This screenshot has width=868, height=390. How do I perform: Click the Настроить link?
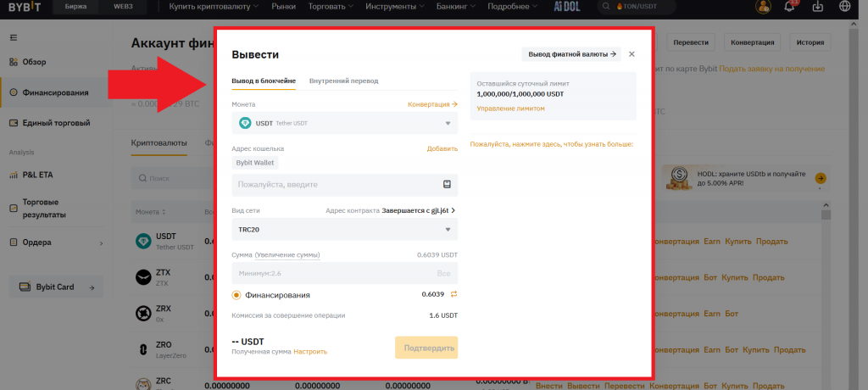310,352
